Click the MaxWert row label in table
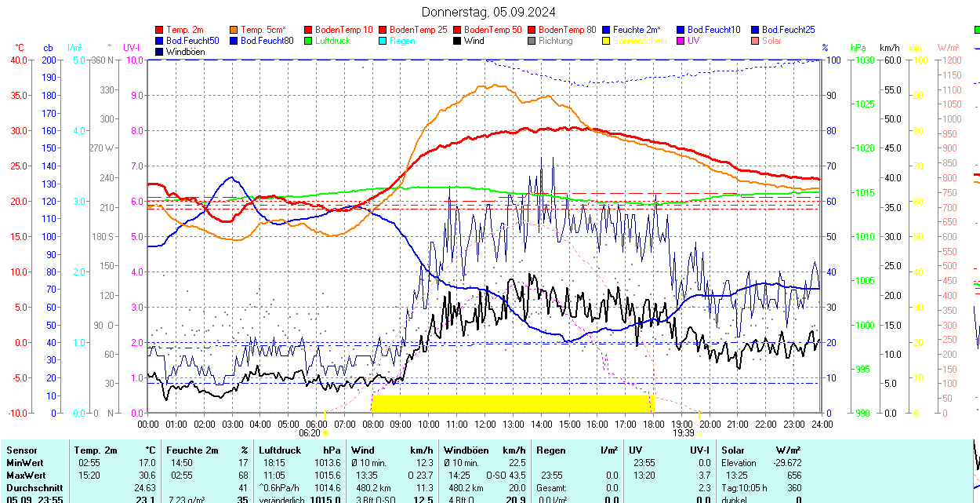Viewport: 980px width, 503px height. 24,476
